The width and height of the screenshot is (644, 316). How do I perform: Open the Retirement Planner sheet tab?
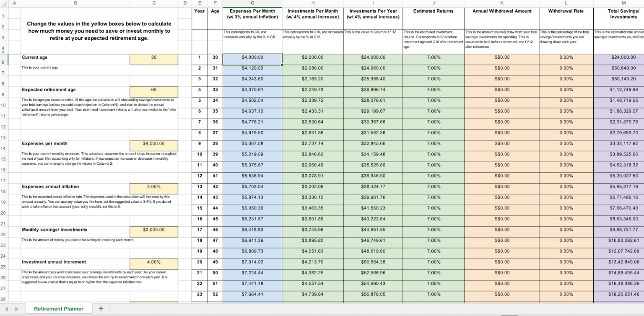tap(59, 309)
